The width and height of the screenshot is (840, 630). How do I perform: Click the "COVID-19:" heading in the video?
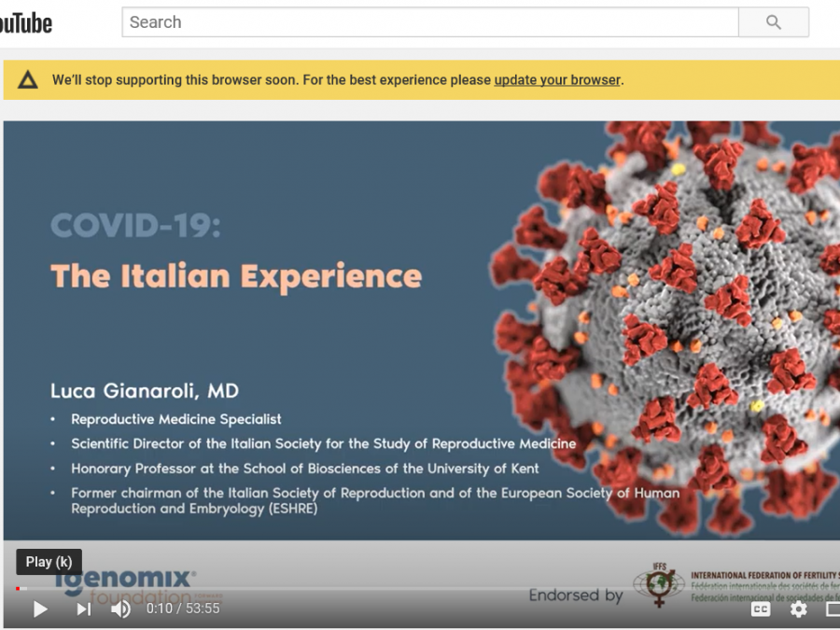135,225
